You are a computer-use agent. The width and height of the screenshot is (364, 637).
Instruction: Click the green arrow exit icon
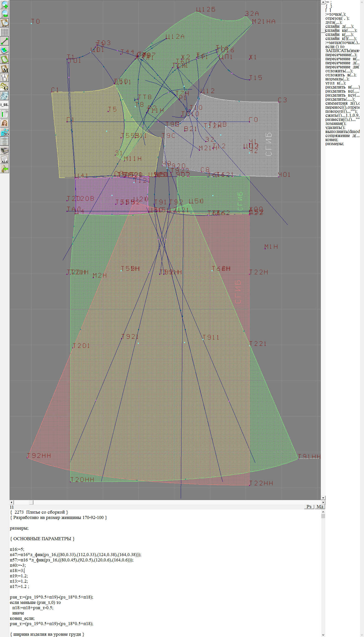tap(5, 169)
